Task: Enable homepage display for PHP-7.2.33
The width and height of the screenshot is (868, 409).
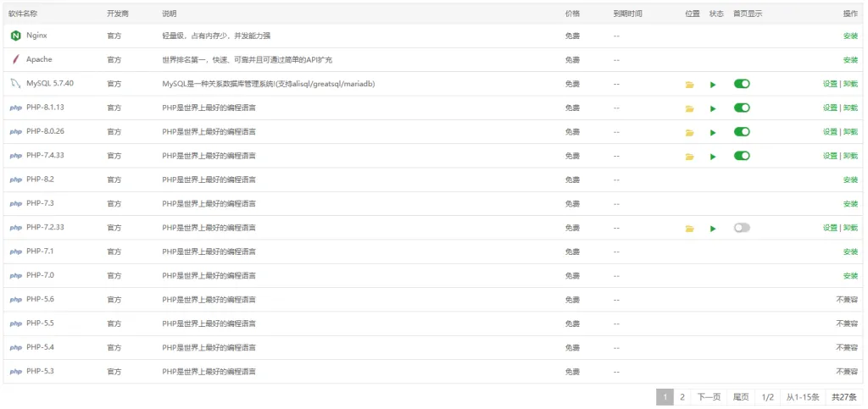Action: (x=742, y=227)
